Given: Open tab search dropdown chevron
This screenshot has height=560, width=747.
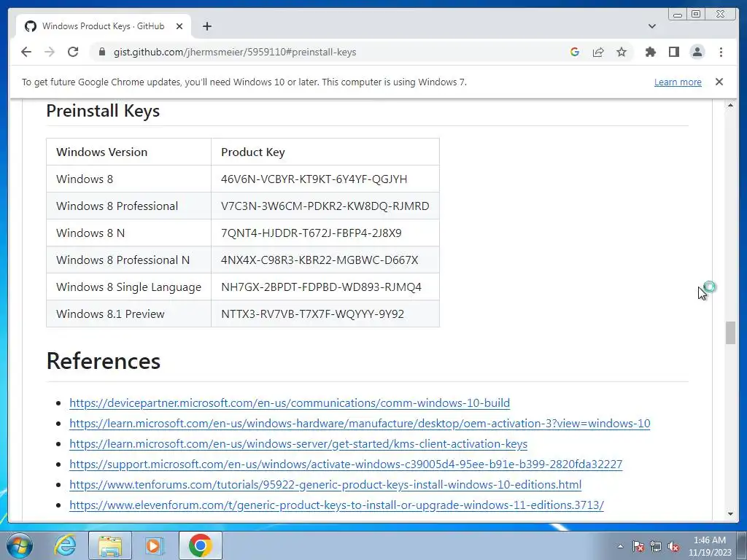Looking at the screenshot, I should 651,26.
